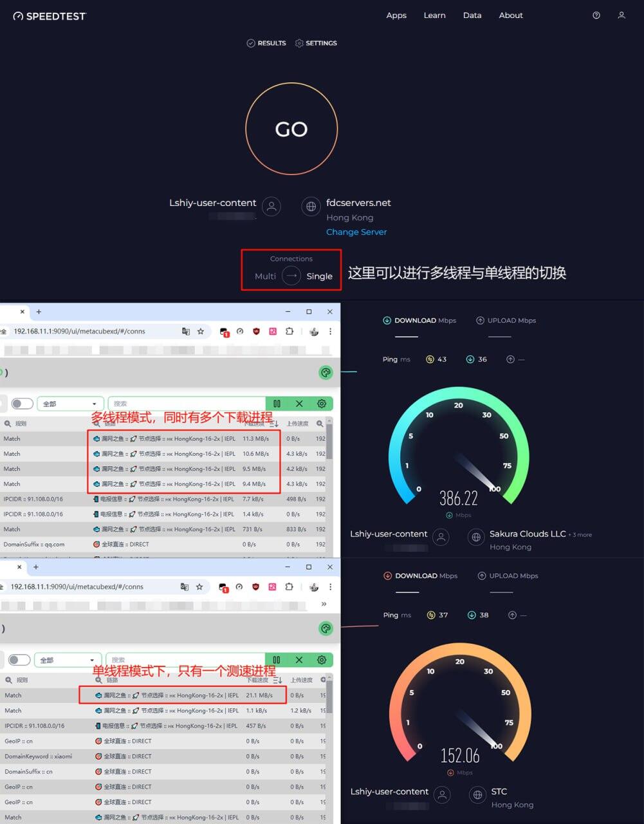Open the extensions puzzle icon in the upper browser
644x824 pixels.
coord(290,331)
